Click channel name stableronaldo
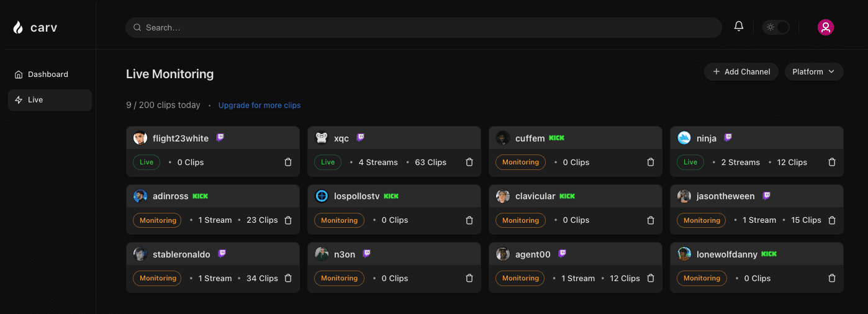 [x=181, y=254]
